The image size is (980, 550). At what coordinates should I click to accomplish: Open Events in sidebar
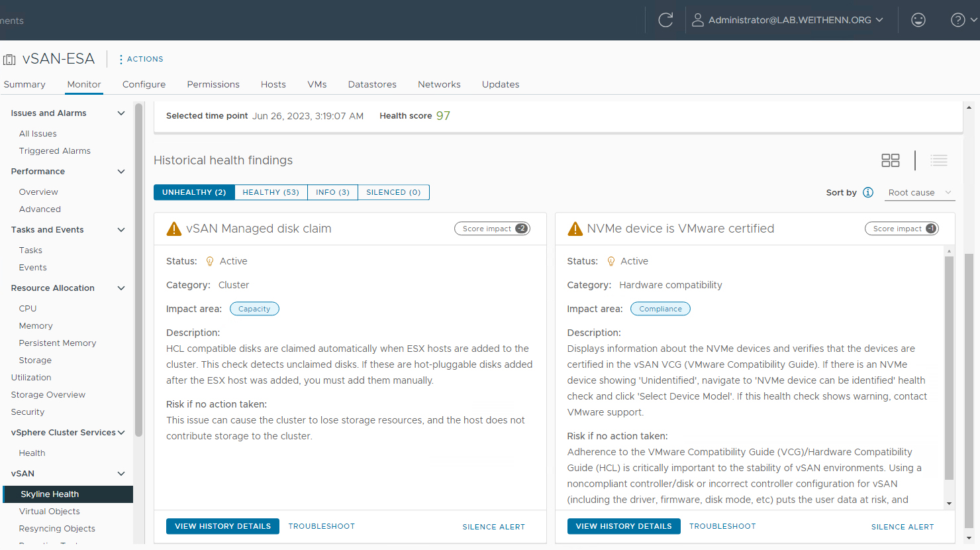click(x=33, y=268)
